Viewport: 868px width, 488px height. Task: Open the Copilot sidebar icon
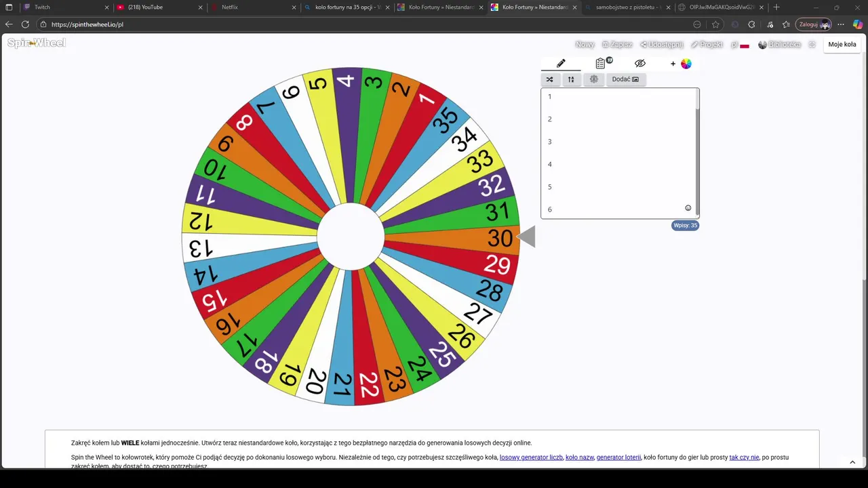[x=858, y=24]
